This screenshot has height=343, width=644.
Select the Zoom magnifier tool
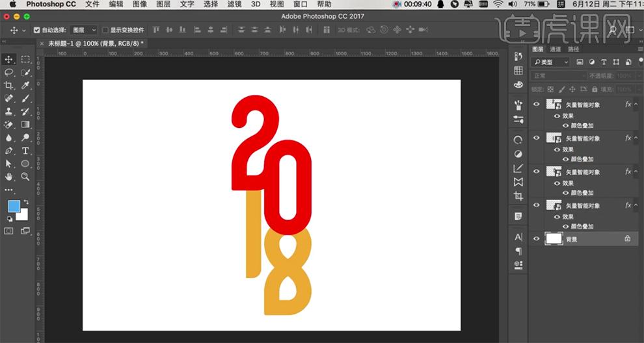pyautogui.click(x=25, y=177)
